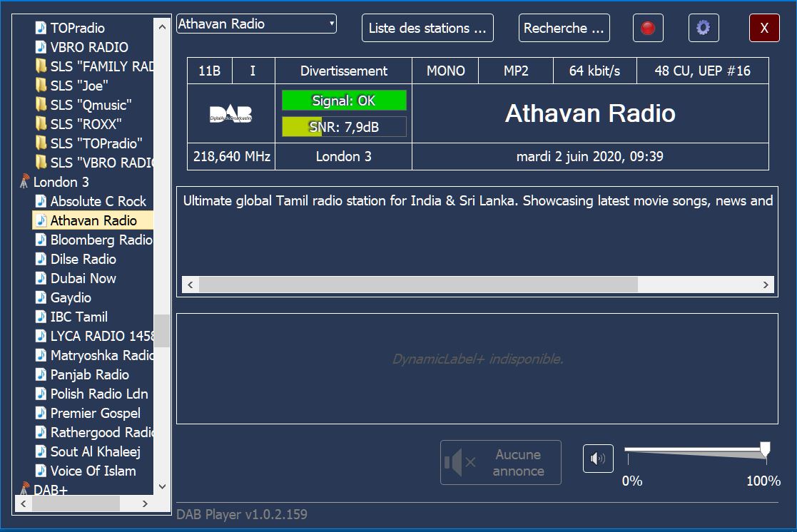Image resolution: width=797 pixels, height=532 pixels.
Task: Open the SLS "VBRO RADIO" folder item
Action: pos(101,163)
